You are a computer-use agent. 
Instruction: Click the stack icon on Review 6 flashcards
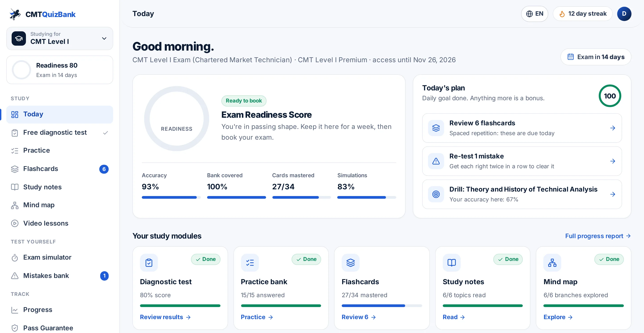[436, 128]
